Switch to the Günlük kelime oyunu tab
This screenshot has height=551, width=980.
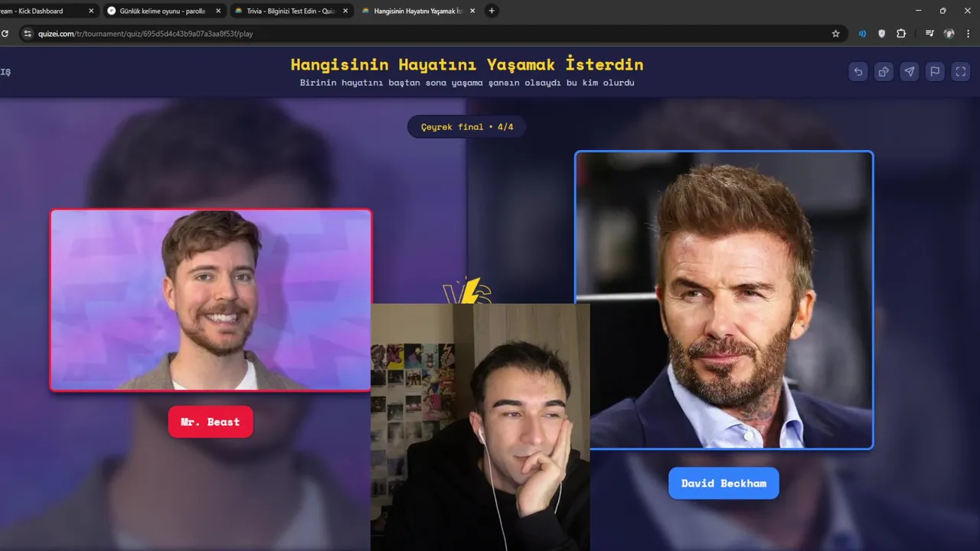(x=163, y=11)
